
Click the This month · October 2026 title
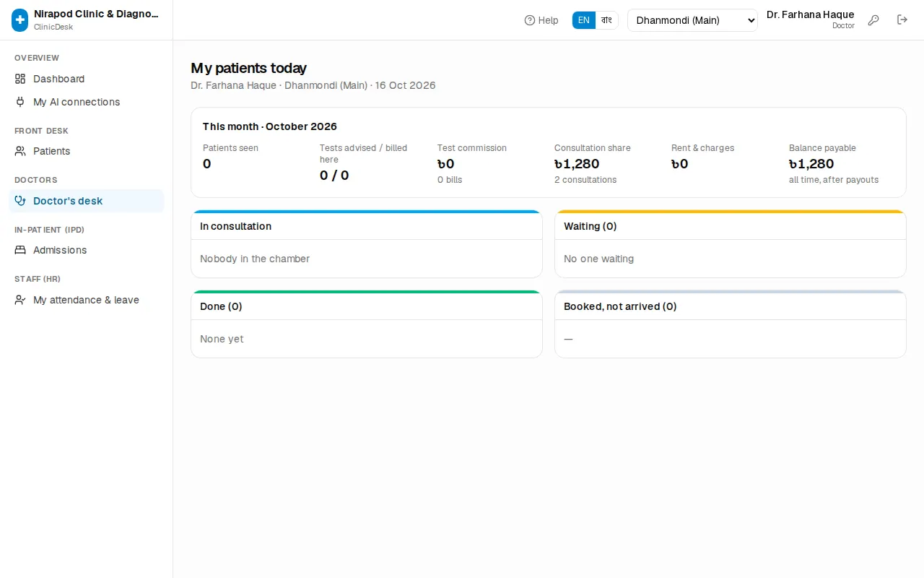click(x=270, y=126)
